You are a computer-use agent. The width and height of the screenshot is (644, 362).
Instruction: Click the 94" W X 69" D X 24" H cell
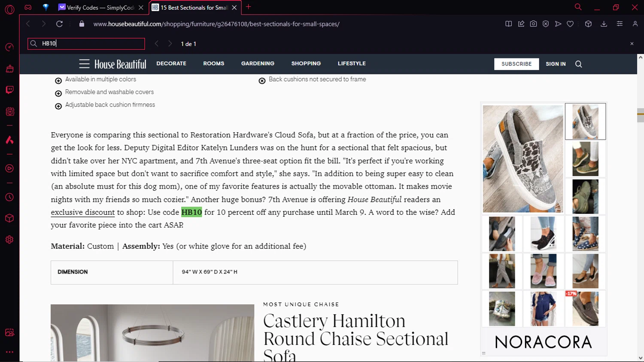click(315, 272)
